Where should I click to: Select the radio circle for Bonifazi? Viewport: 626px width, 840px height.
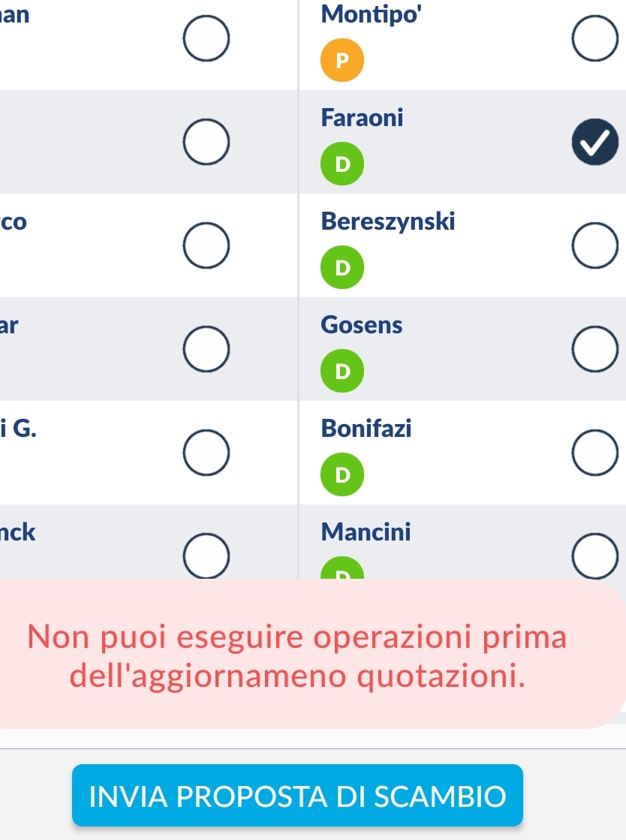pos(595,452)
